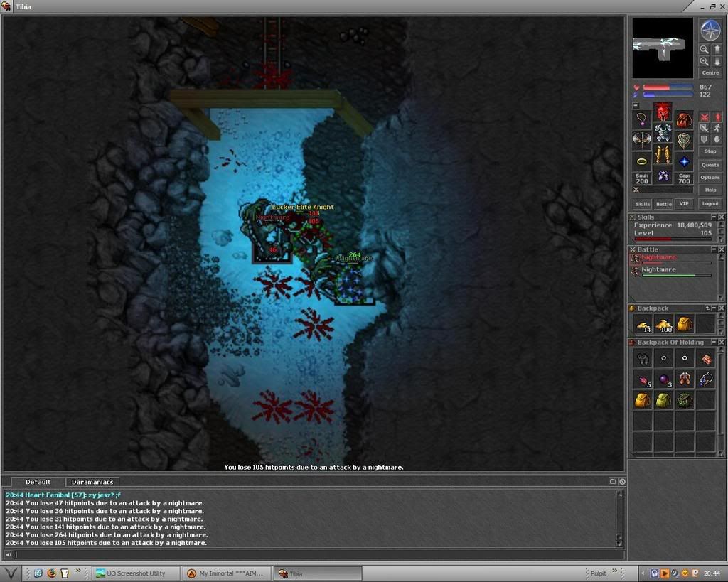
Task: Minimize the Skills panel
Action: coord(714,217)
